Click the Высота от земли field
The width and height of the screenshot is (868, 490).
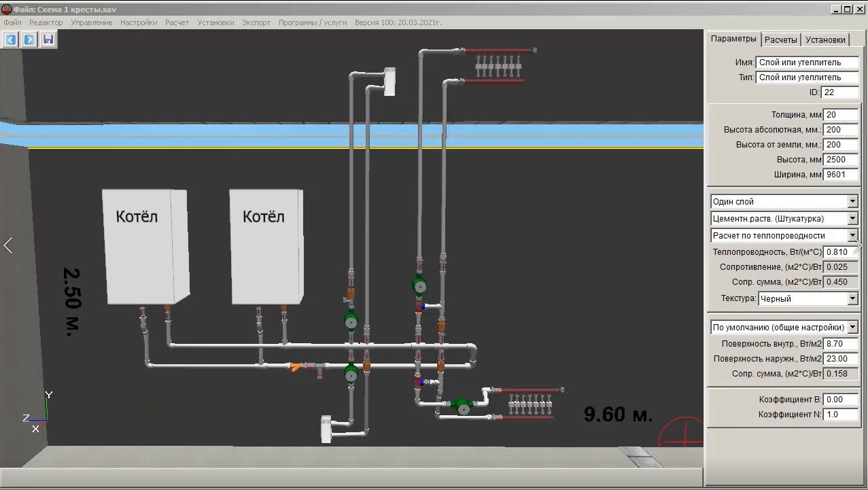point(841,145)
